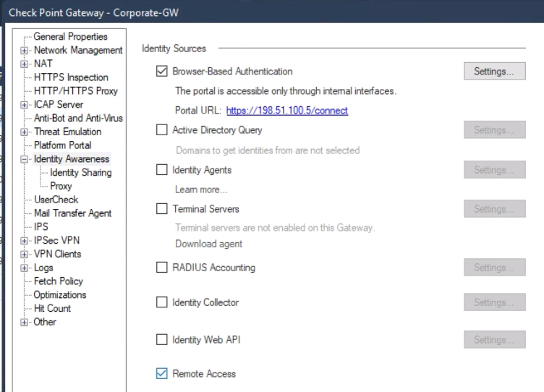The height and width of the screenshot is (392, 544).
Task: Open Identity Web API Settings button
Action: tap(494, 339)
